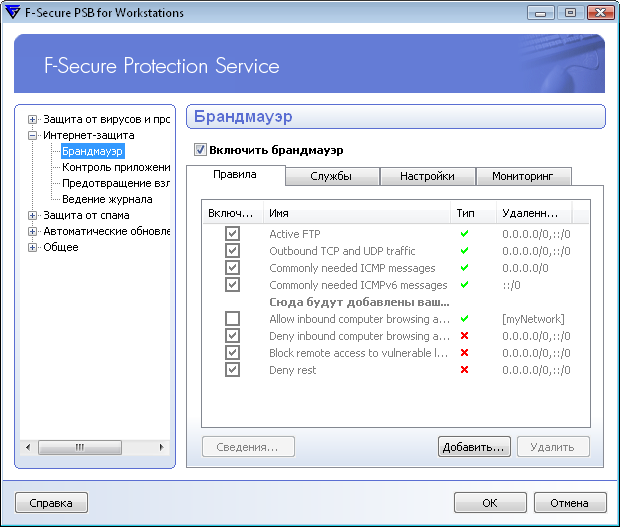
Task: Click the ::/0 remote address cell
Action: click(511, 285)
